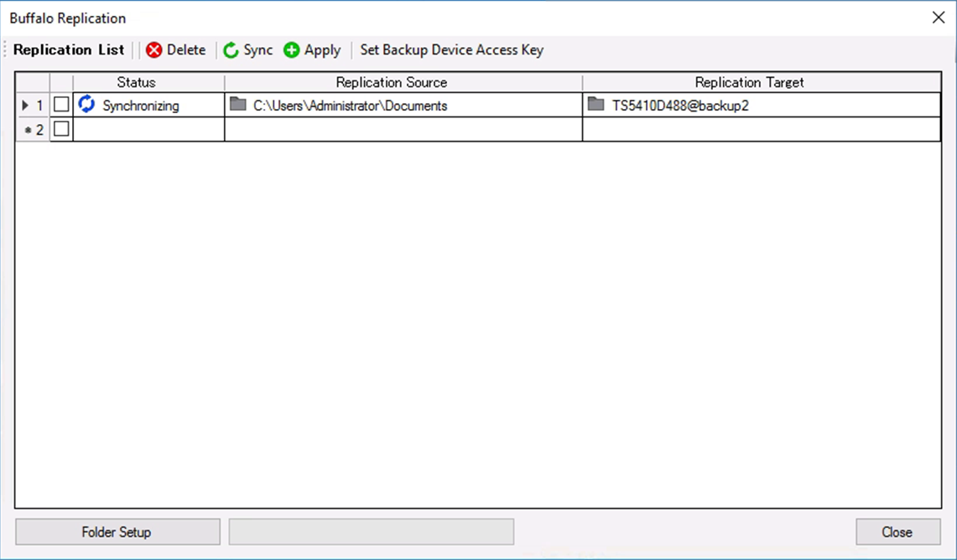Image resolution: width=957 pixels, height=560 pixels.
Task: Click the red Delete icon
Action: pyautogui.click(x=154, y=50)
